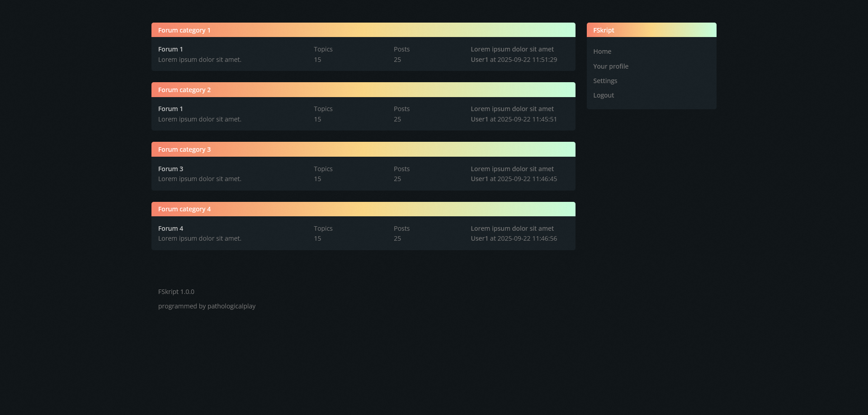868x415 pixels.
Task: Open the Home link in sidebar
Action: (x=602, y=51)
